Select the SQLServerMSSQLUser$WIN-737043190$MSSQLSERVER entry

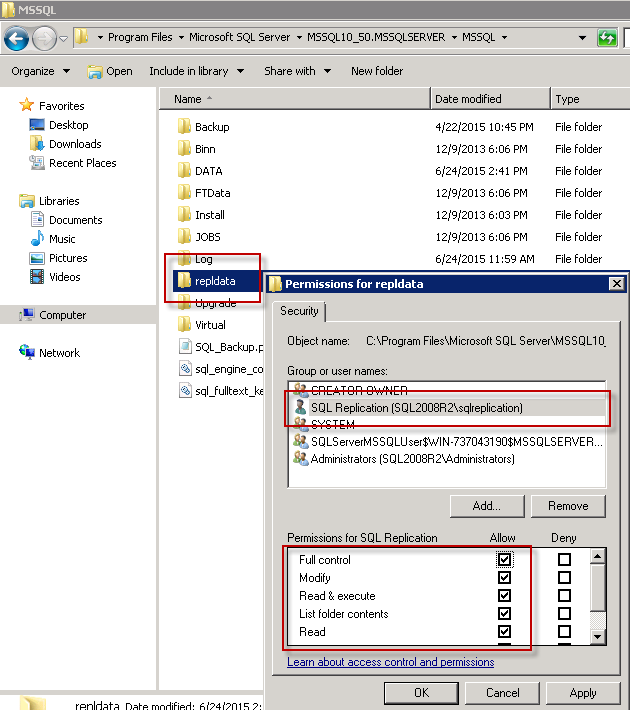click(x=447, y=441)
